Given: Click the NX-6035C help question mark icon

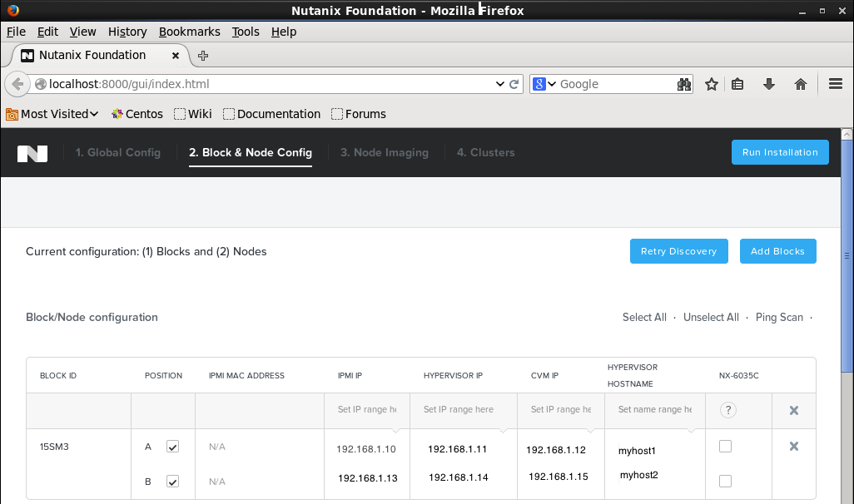Looking at the screenshot, I should (727, 410).
